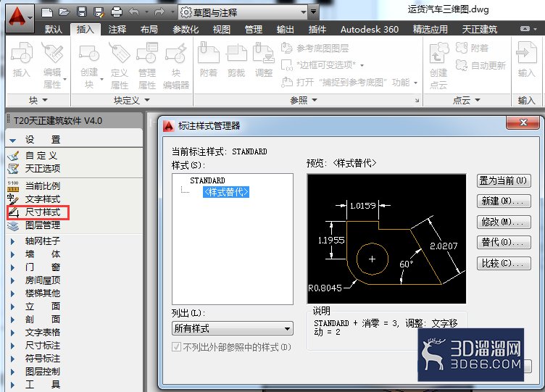Switch to the 注释 ribbon tab
Screen dimensions: 545x392
[x=117, y=30]
